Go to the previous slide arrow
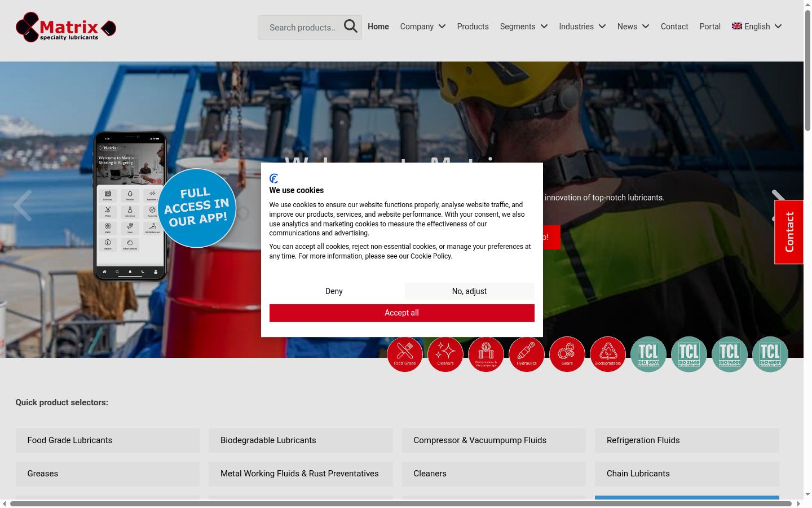This screenshot has width=812, height=508. [23, 205]
